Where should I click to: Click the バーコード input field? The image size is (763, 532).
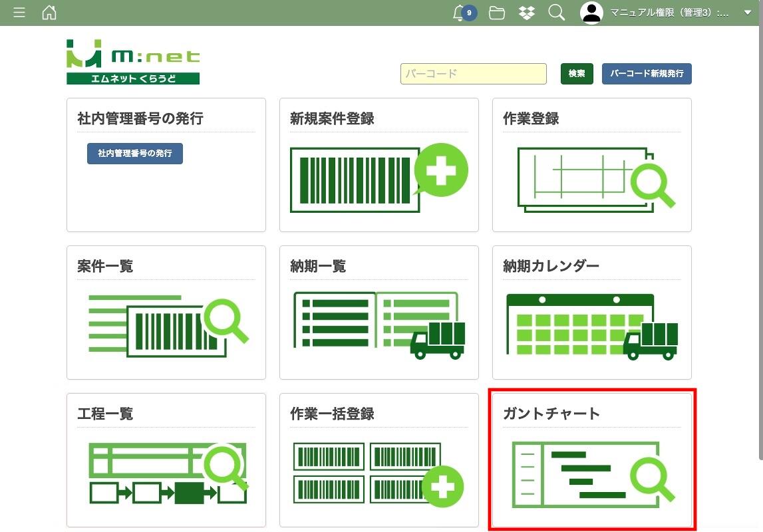click(x=473, y=74)
